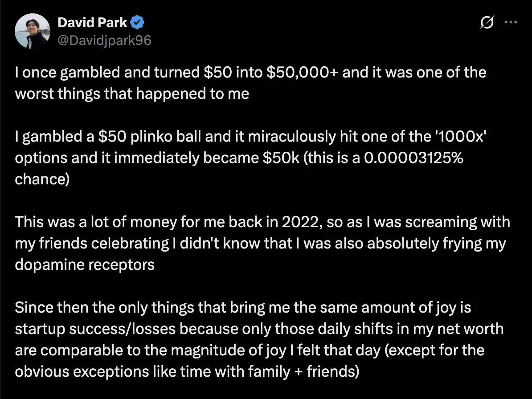Click the '$50,000+' amount in the post
The height and width of the screenshot is (399, 532).
tap(302, 73)
